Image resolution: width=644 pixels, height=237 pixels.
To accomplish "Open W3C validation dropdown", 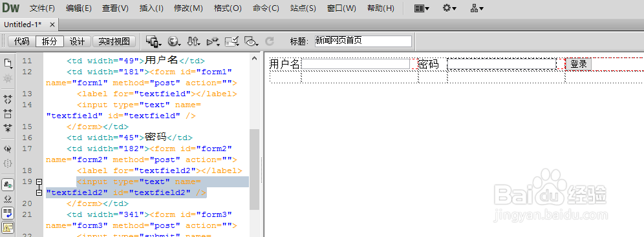I will tap(213, 41).
